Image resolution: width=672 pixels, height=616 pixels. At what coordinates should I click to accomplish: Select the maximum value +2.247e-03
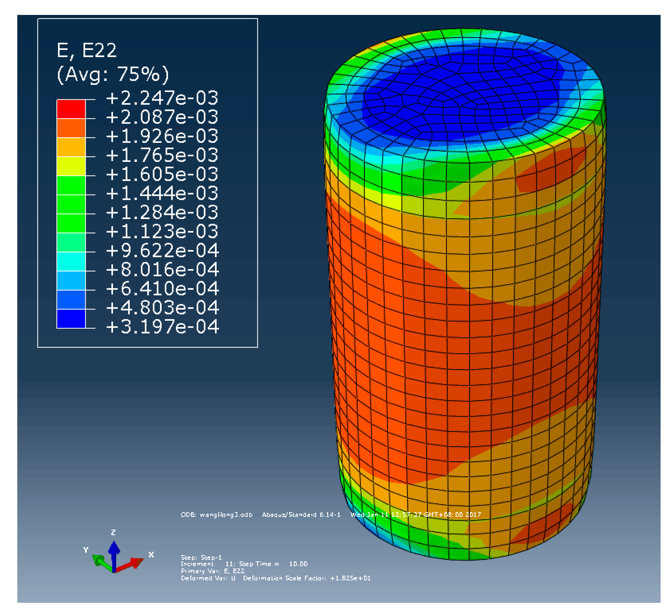tap(162, 98)
